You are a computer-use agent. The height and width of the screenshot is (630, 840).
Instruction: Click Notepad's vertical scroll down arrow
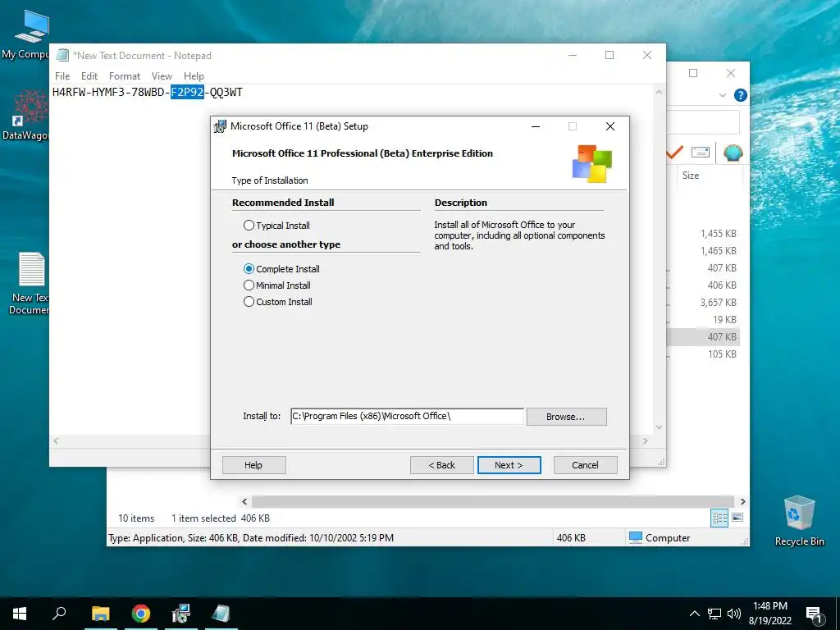pyautogui.click(x=659, y=427)
